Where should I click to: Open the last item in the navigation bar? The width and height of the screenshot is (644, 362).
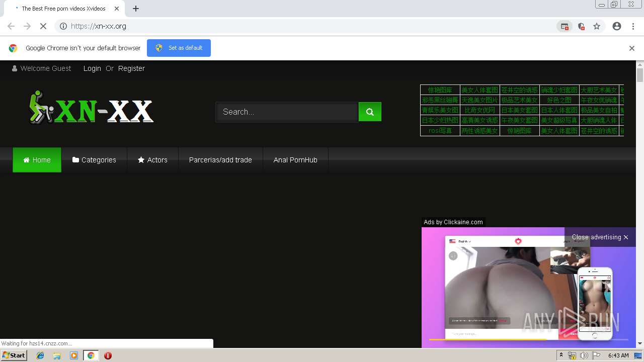(295, 160)
